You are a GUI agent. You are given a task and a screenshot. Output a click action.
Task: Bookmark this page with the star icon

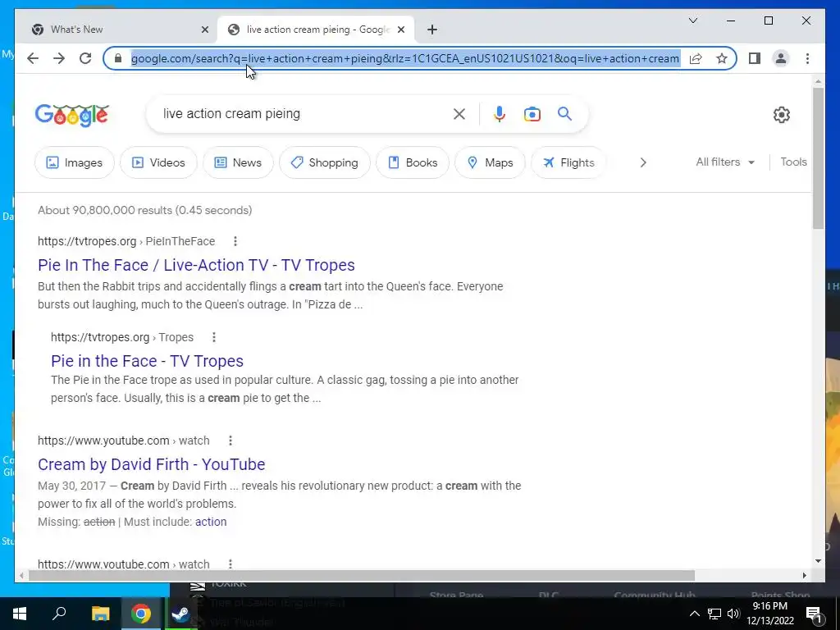(x=722, y=58)
